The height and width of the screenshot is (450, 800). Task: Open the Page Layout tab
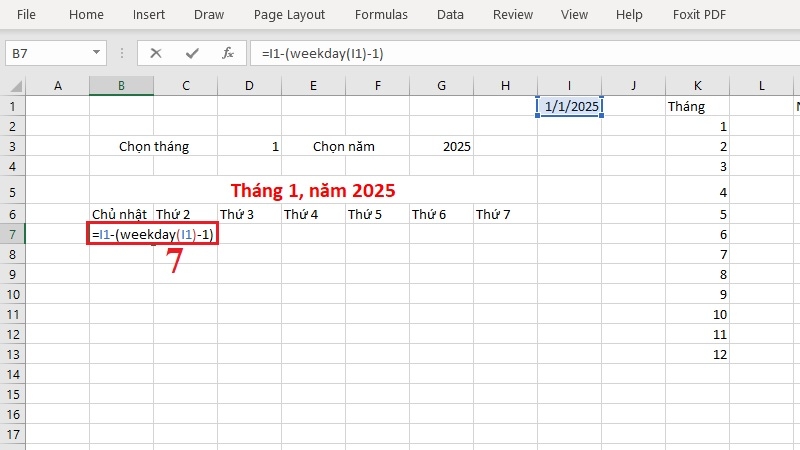click(x=289, y=15)
